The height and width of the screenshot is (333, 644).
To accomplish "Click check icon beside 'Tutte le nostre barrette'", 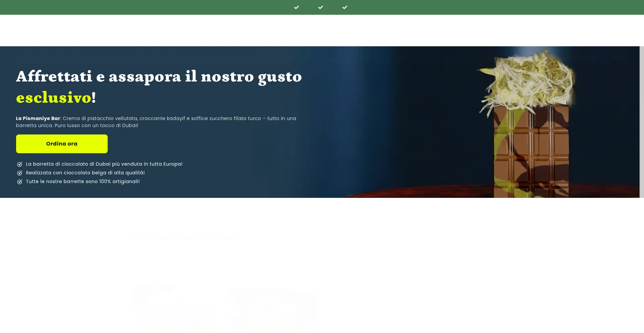I will (x=20, y=182).
